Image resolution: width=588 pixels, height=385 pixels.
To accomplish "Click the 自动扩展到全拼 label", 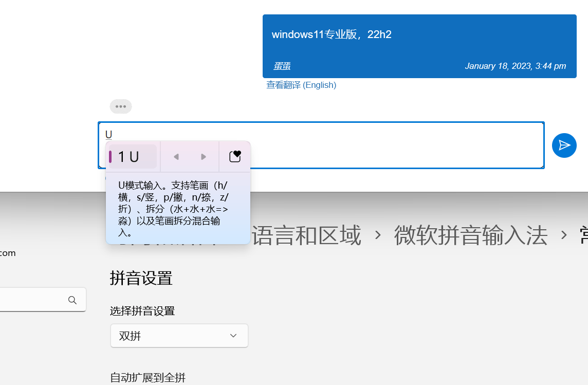I will pyautogui.click(x=148, y=377).
